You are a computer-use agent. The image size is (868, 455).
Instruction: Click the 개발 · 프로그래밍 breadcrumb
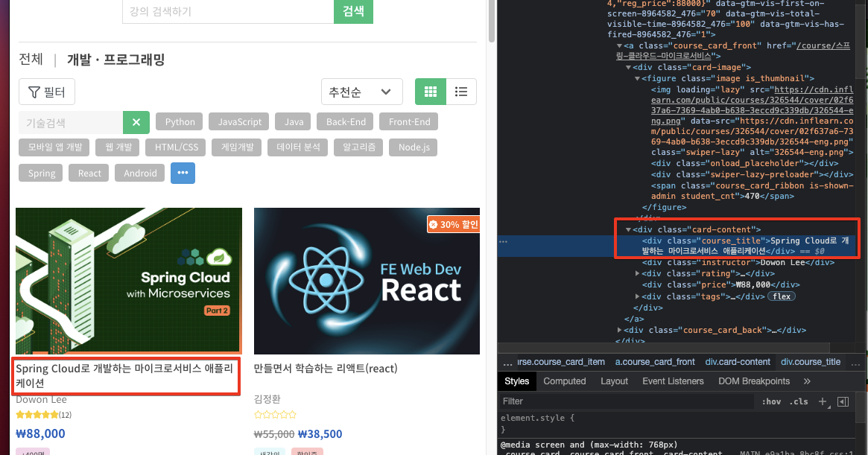pyautogui.click(x=116, y=60)
